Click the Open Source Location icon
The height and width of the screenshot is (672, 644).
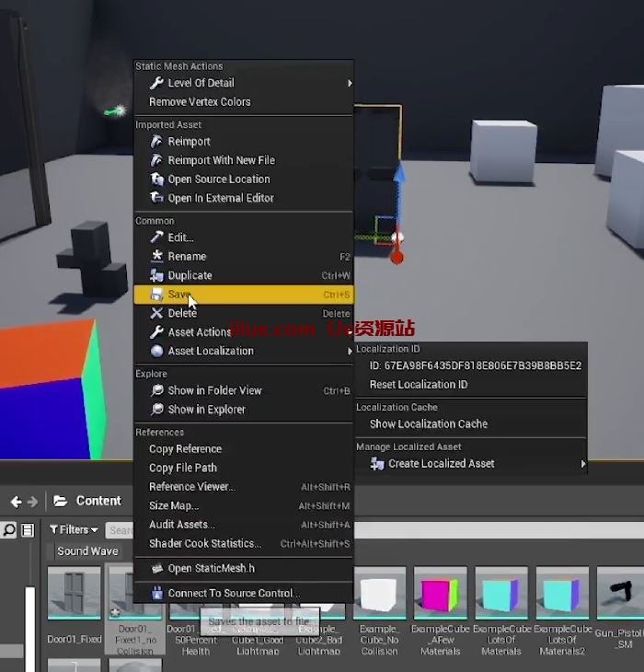(x=156, y=180)
